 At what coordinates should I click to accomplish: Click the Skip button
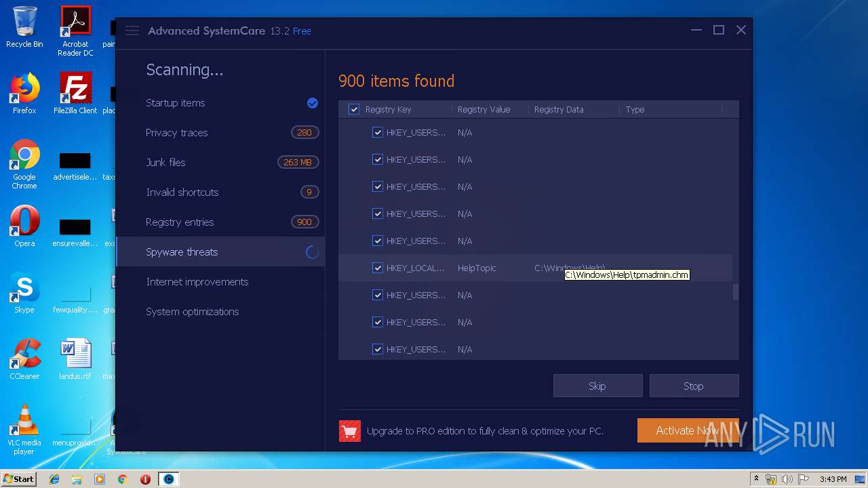(597, 386)
